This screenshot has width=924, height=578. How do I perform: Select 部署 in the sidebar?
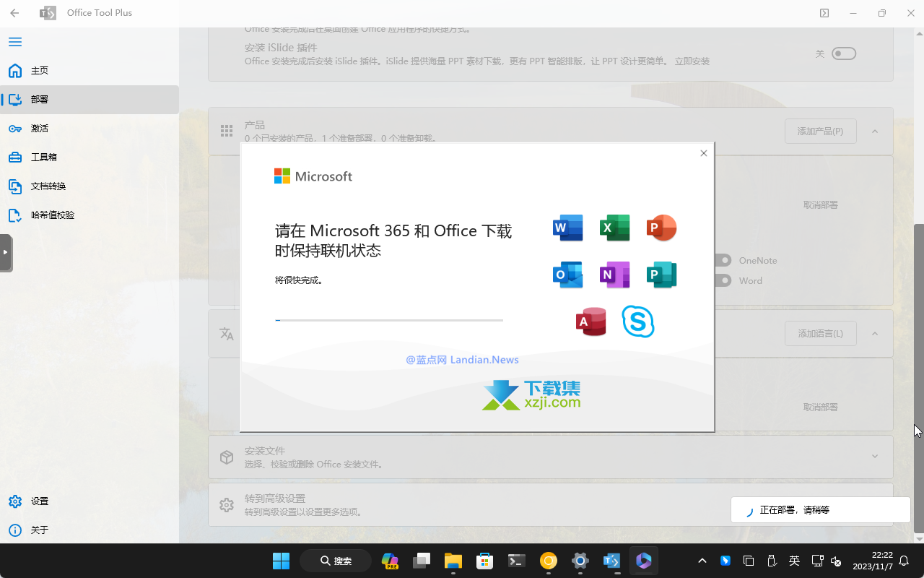[x=90, y=100]
